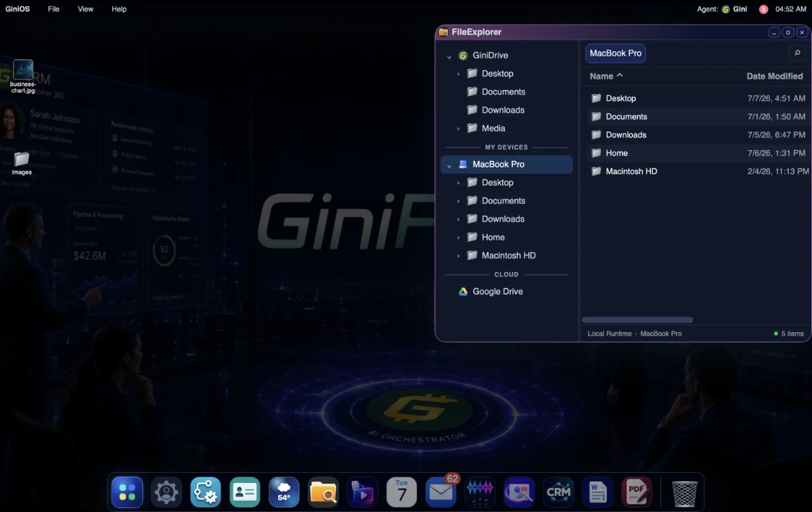The image size is (812, 512).
Task: Click the horizontal scrollbar in the file list
Action: 637,320
